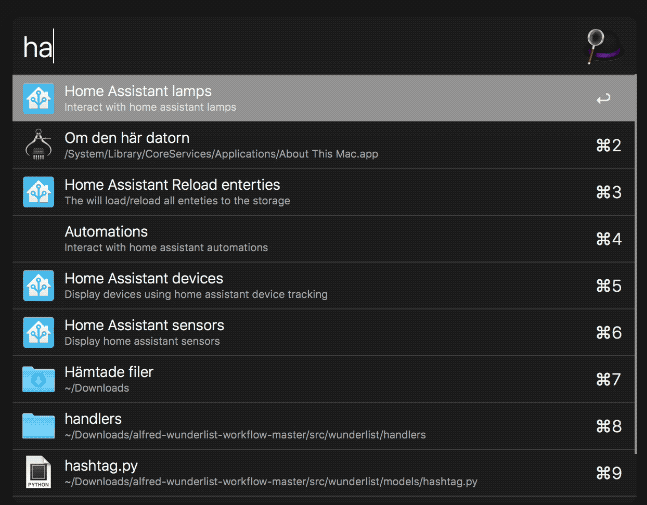Pick the Home Assistant sensors entry

click(x=300, y=332)
